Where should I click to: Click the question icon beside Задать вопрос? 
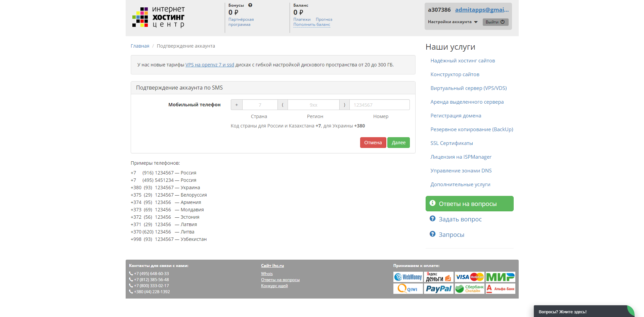tap(433, 219)
